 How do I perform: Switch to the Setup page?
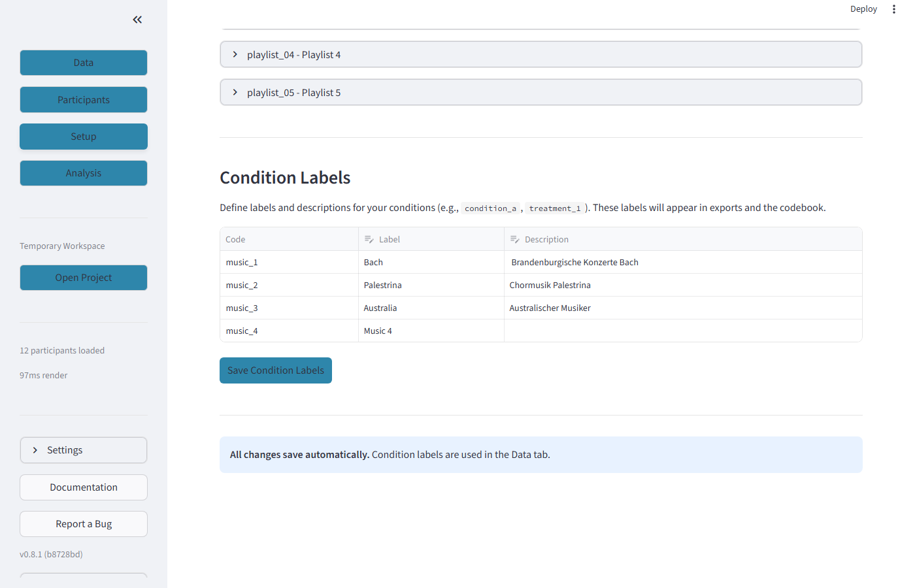pyautogui.click(x=84, y=137)
